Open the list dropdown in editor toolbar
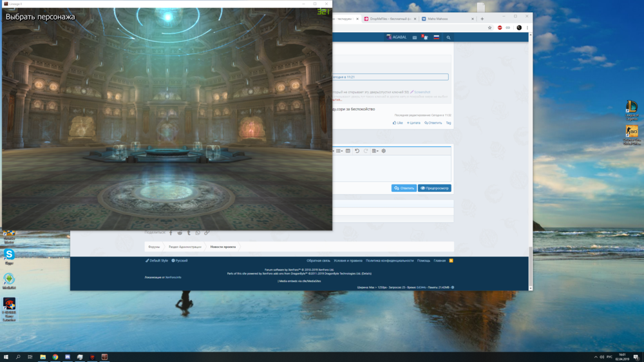Screen dimensions: 644x362 click(339, 151)
